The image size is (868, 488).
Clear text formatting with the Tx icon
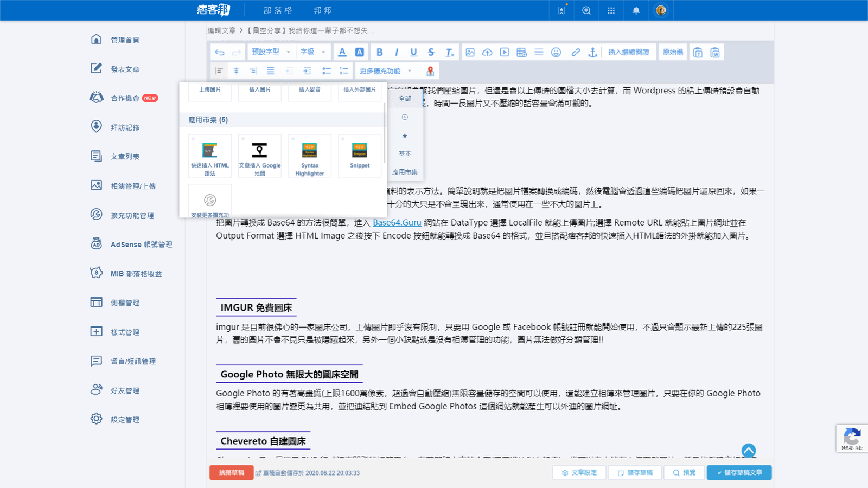449,52
